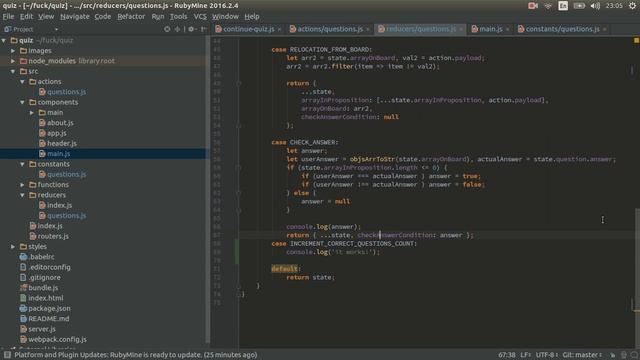The width and height of the screenshot is (640, 360).
Task: Open the Refactor menu
Action: (x=131, y=17)
